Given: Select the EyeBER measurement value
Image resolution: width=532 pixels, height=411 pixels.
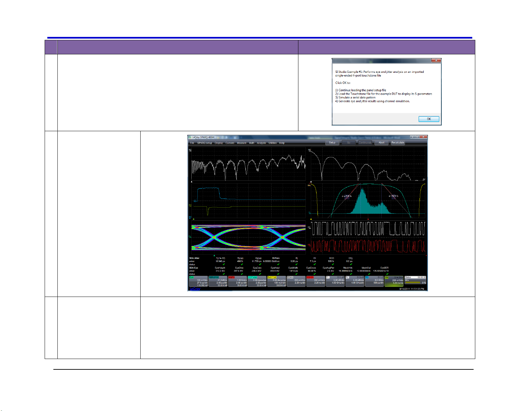Looking at the screenshot, I should [381, 271].
